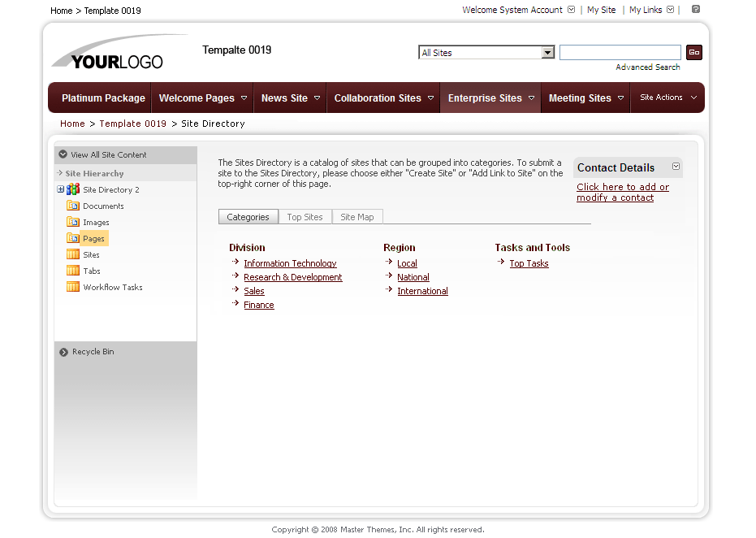Click the Advanced Search link
The height and width of the screenshot is (538, 756).
coord(647,67)
